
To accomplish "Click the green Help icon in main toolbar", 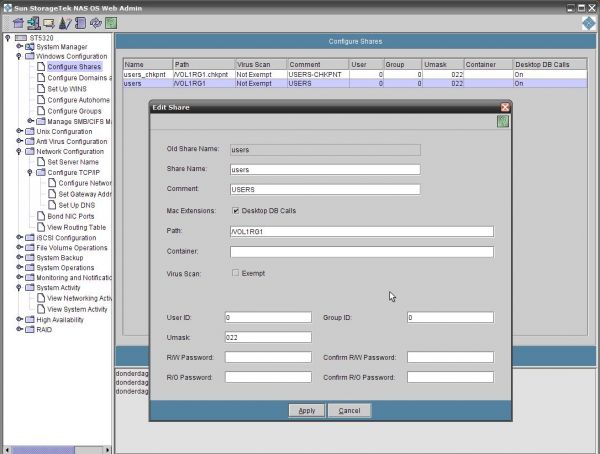I will point(111,23).
